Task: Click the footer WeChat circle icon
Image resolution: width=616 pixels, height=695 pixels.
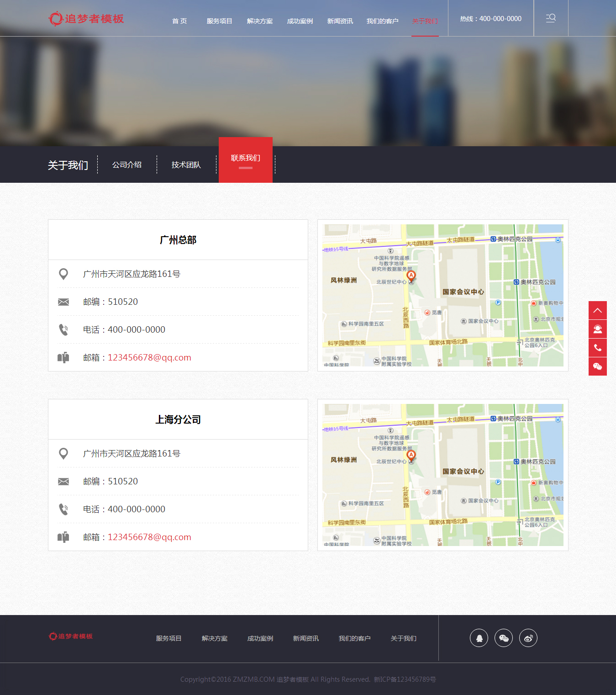Action: click(x=504, y=638)
